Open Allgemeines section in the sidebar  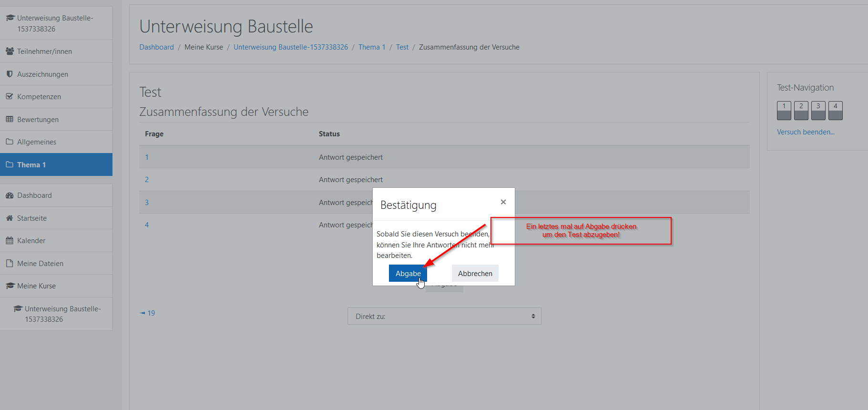point(37,142)
